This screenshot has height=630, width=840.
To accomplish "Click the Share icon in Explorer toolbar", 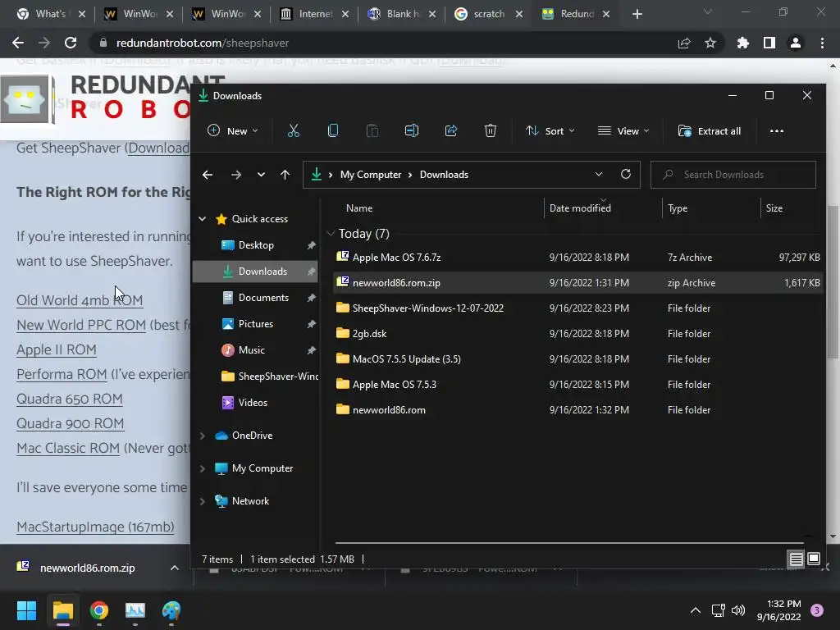I will click(451, 130).
